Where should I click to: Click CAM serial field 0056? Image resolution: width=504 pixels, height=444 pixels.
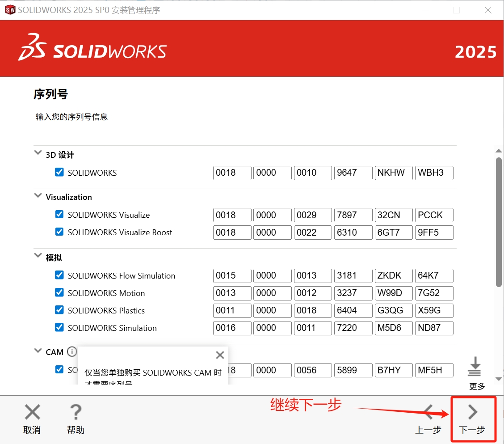[313, 370]
